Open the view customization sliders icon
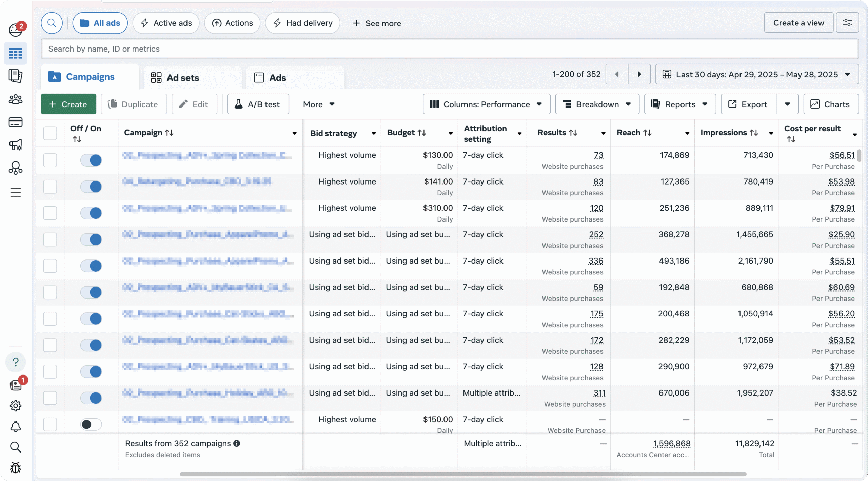Image resolution: width=868 pixels, height=481 pixels. [x=847, y=23]
